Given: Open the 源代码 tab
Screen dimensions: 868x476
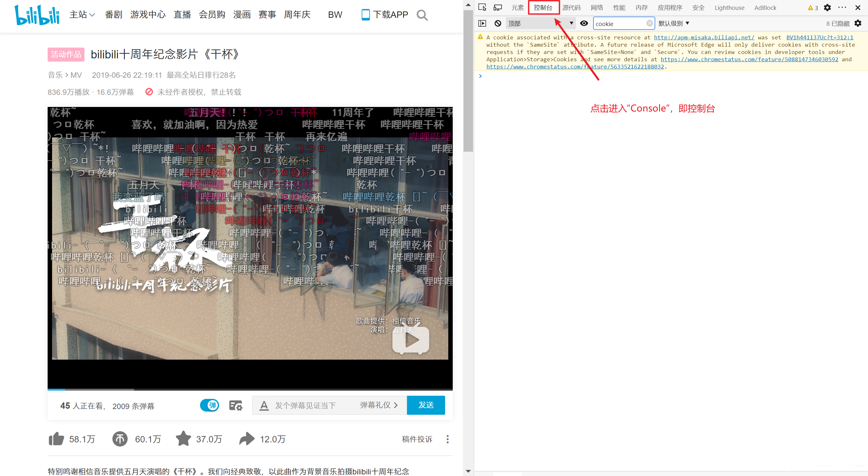Looking at the screenshot, I should 571,7.
